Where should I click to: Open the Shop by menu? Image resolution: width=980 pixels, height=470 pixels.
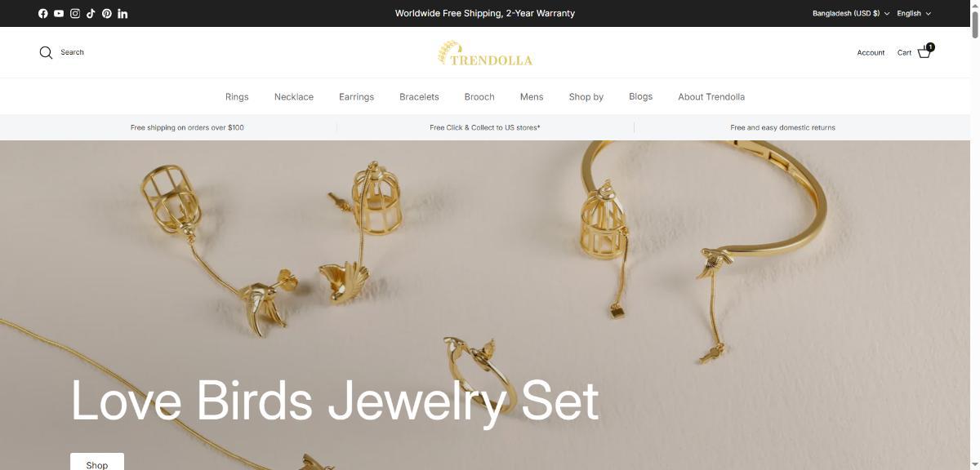tap(586, 96)
